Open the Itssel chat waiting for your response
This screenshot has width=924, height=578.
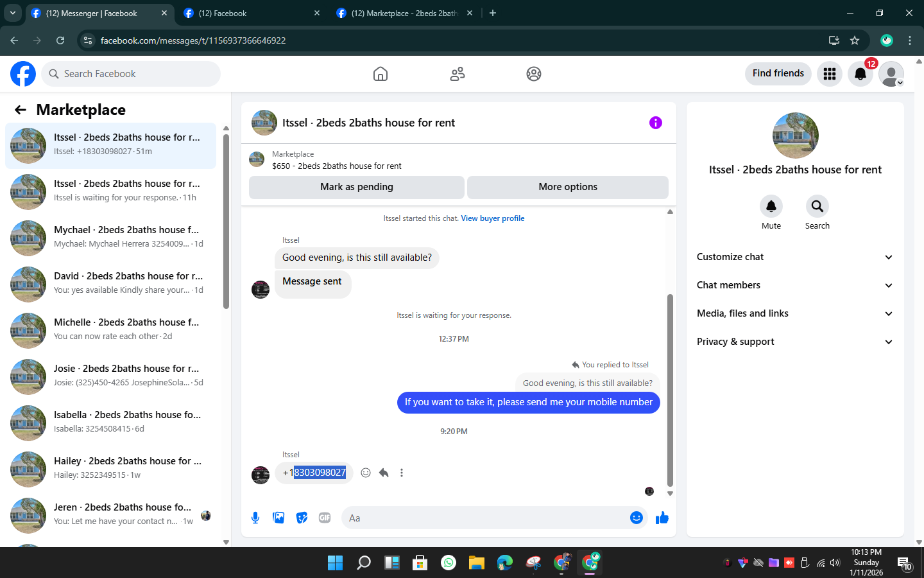coord(110,192)
